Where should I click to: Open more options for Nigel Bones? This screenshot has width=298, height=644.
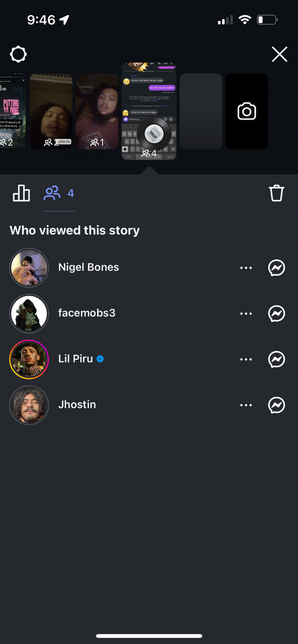coord(246,268)
